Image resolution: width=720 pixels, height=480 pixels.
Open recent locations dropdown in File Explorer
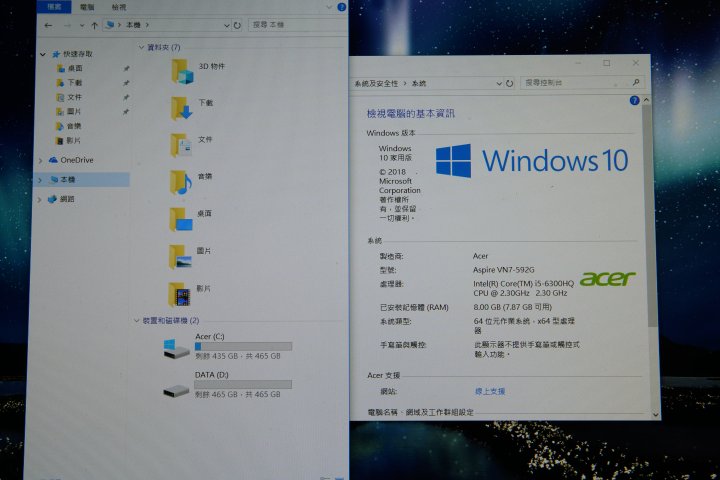(82, 26)
